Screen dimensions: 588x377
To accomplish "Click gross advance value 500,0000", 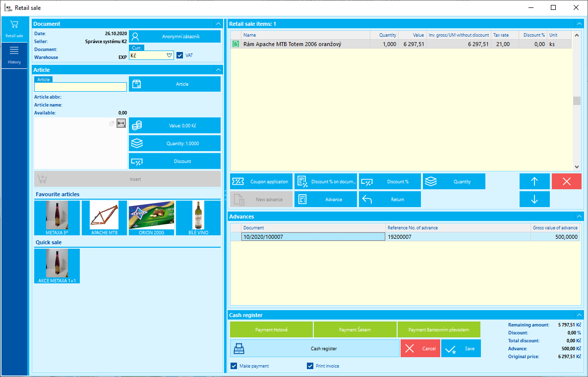I will (555, 237).
